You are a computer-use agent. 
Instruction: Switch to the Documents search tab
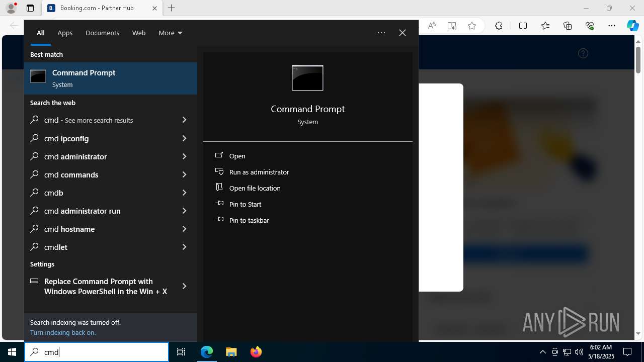pyautogui.click(x=102, y=33)
